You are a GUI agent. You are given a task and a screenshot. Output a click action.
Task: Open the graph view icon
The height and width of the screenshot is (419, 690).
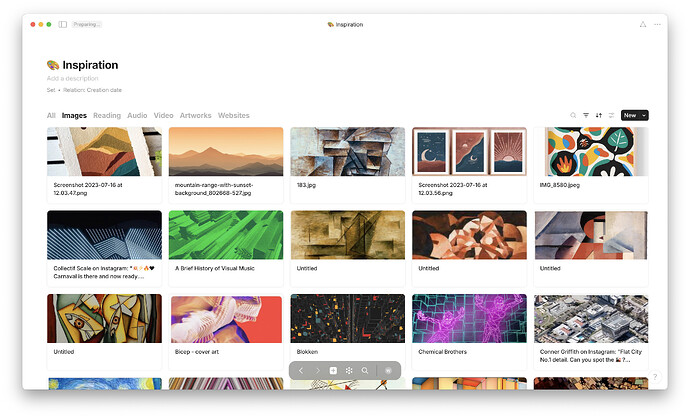(x=349, y=371)
